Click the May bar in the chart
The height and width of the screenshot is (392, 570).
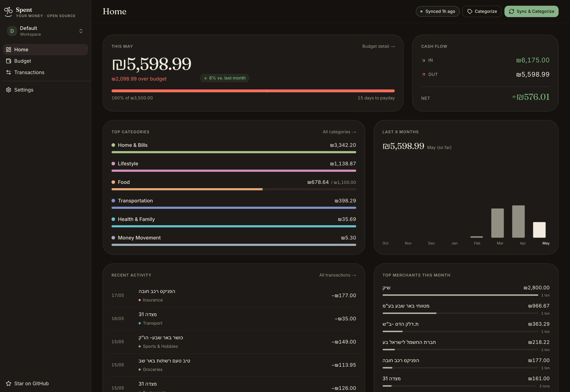pyautogui.click(x=539, y=230)
